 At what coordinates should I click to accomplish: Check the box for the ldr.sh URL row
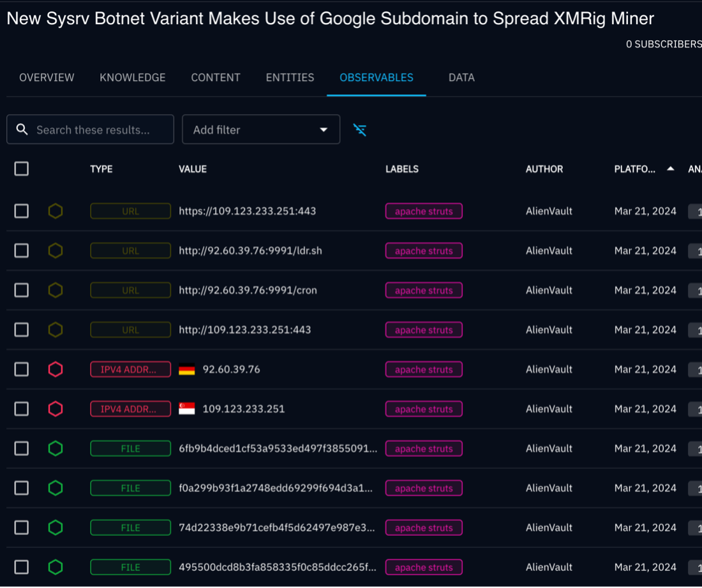point(22,251)
